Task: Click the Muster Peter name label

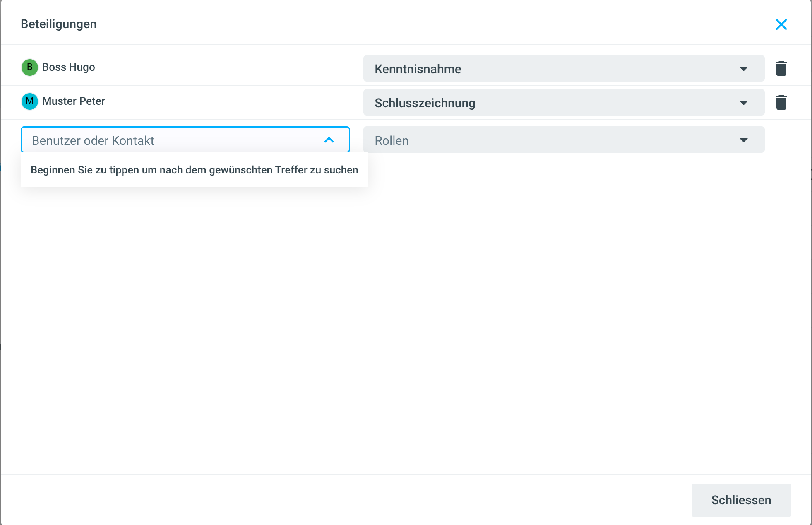Action: (x=74, y=101)
